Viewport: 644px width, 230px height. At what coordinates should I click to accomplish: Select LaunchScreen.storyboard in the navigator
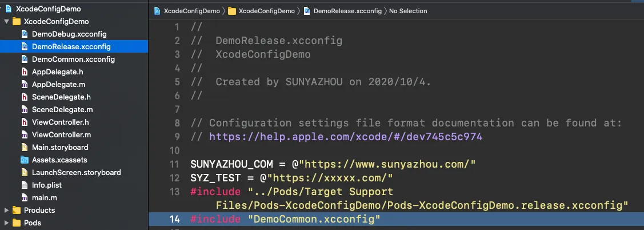point(76,173)
